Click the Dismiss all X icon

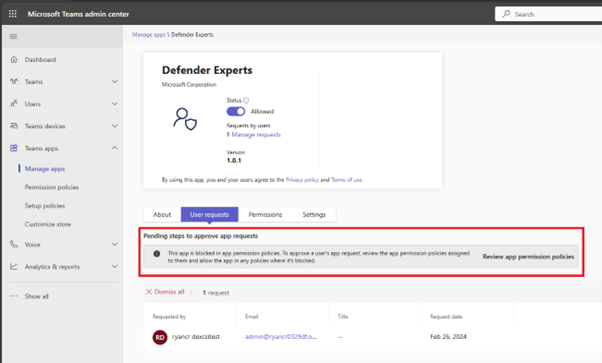(149, 292)
